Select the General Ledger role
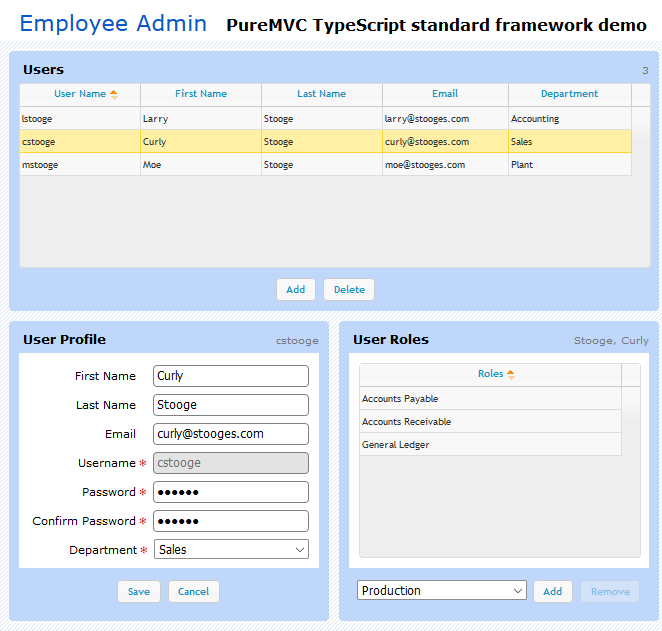Screen dimensions: 662x631 click(491, 444)
